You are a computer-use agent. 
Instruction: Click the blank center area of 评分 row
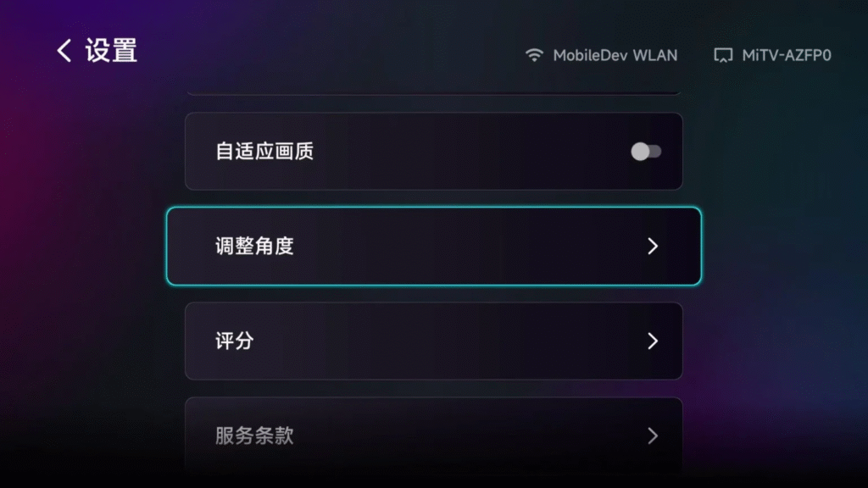tap(442, 341)
